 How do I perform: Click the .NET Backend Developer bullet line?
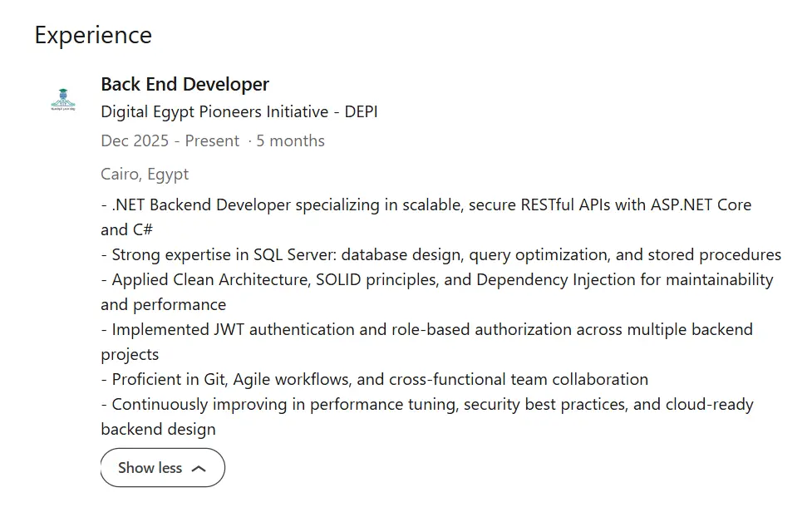pos(426,205)
